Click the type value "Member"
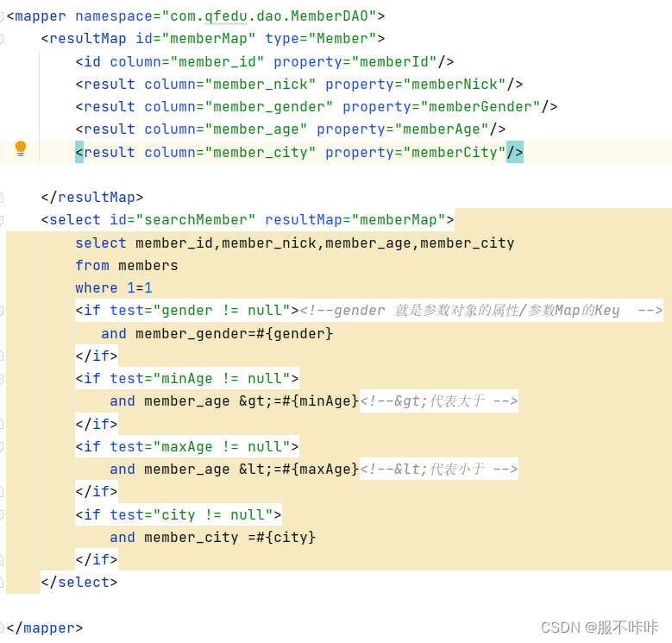Screen dimensions: 672x643 pos(342,39)
